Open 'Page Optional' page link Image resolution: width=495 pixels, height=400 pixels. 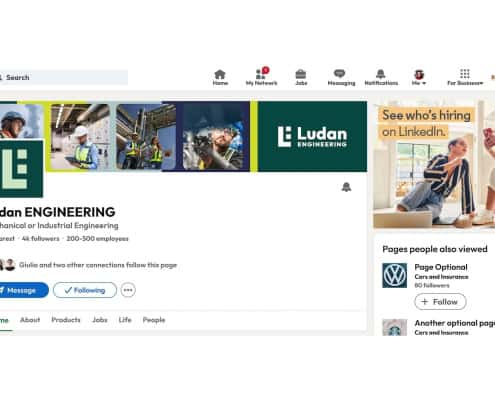coord(441,267)
